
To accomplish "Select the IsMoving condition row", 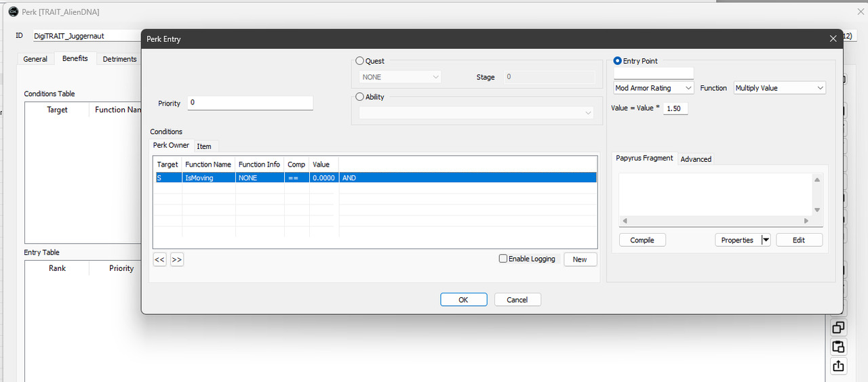I will (375, 178).
